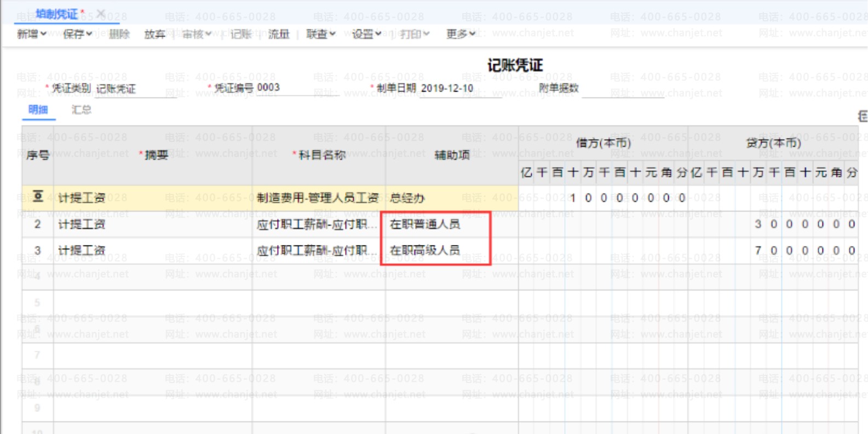Image resolution: width=868 pixels, height=434 pixels.
Task: Click row 3 summary 计提工资
Action: click(153, 250)
